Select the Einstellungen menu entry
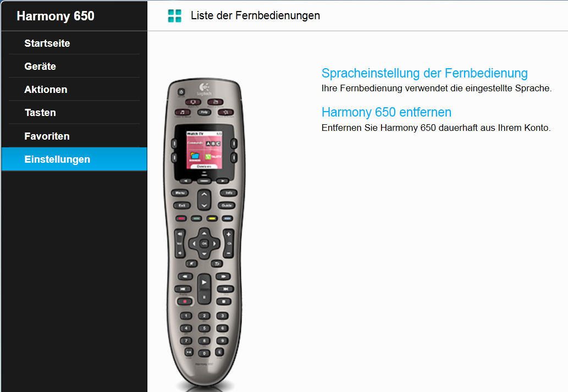Viewport: 568px width, 392px height. [x=74, y=159]
